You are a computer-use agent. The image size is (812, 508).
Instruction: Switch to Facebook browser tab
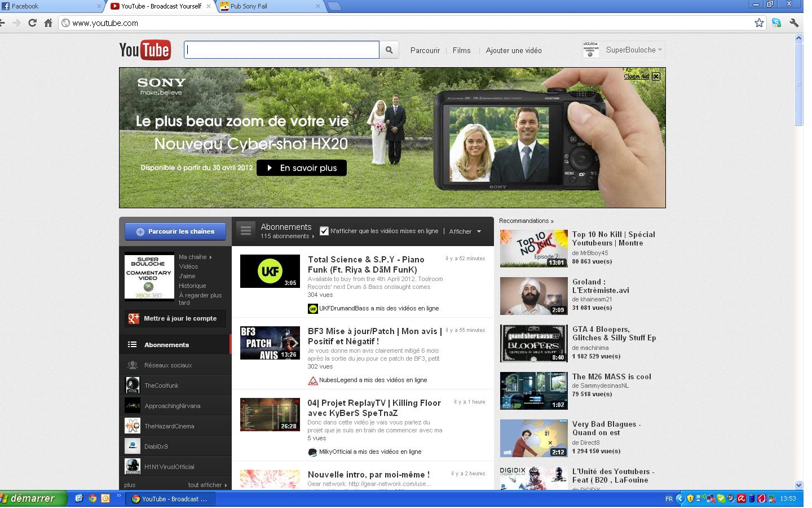pos(51,6)
